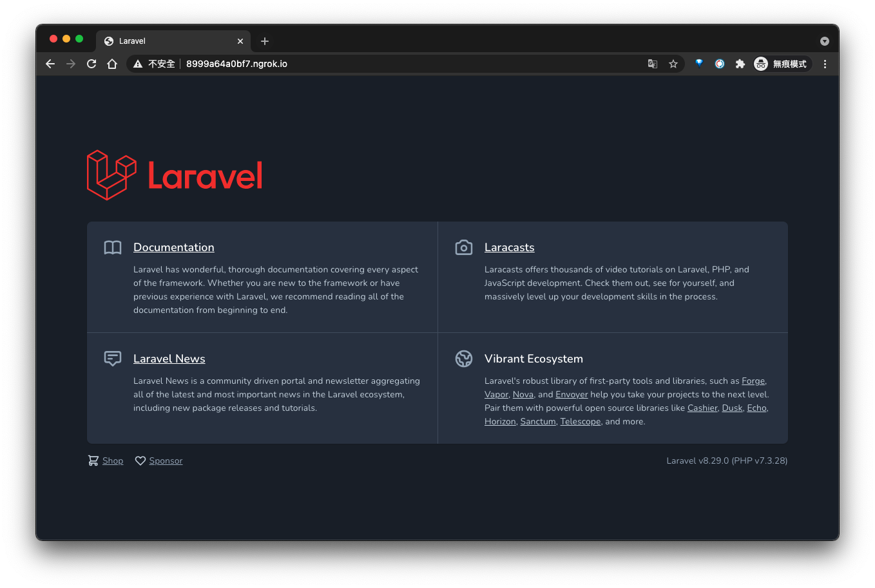Click the not-secure warning triangle icon
Screen dimensions: 875x588
click(x=137, y=64)
